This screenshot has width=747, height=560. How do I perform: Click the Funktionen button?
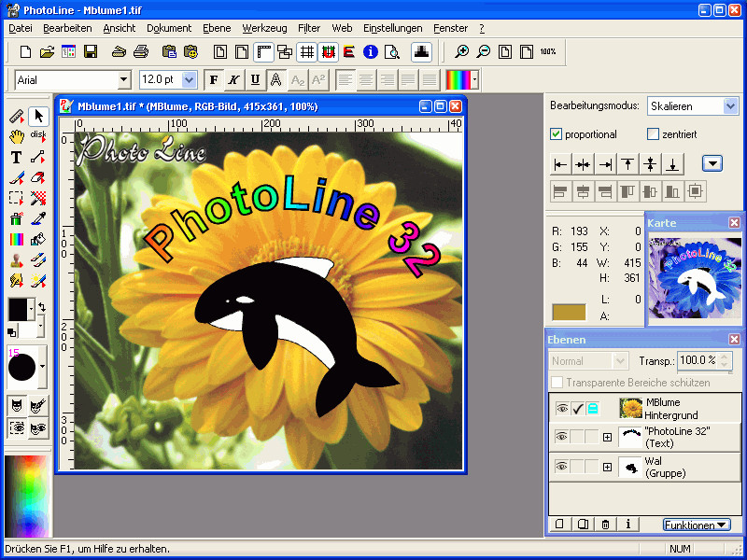coord(697,525)
